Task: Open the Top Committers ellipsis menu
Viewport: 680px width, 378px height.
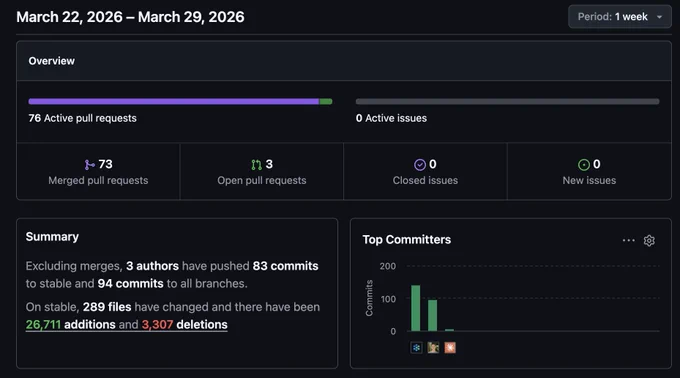Action: tap(628, 240)
